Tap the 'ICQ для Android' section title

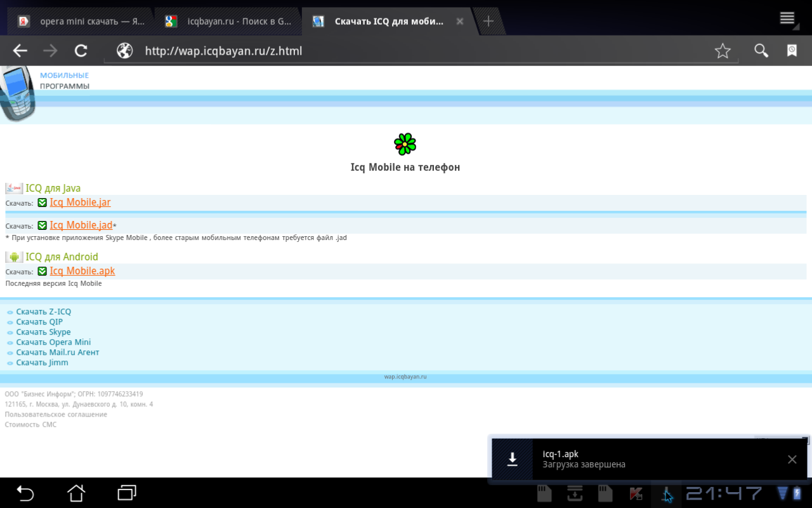pos(62,257)
